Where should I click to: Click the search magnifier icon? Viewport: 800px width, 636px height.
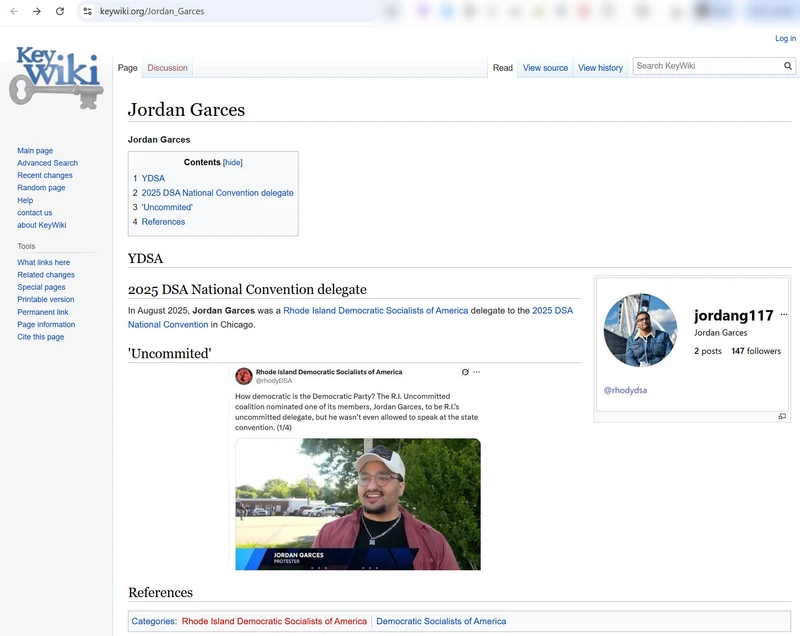click(788, 66)
